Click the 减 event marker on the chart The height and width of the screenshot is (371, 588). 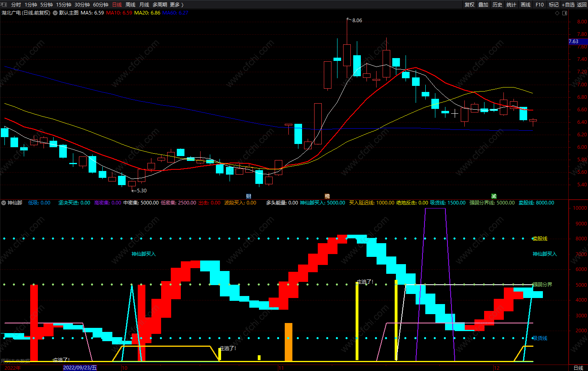(x=494, y=196)
